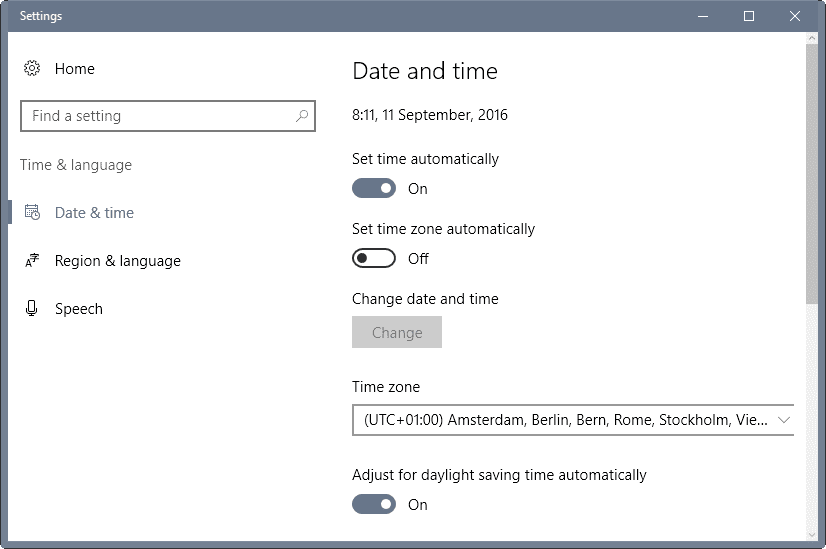Toggle Adjust for daylight saving time
This screenshot has height=549, width=826.
[373, 504]
